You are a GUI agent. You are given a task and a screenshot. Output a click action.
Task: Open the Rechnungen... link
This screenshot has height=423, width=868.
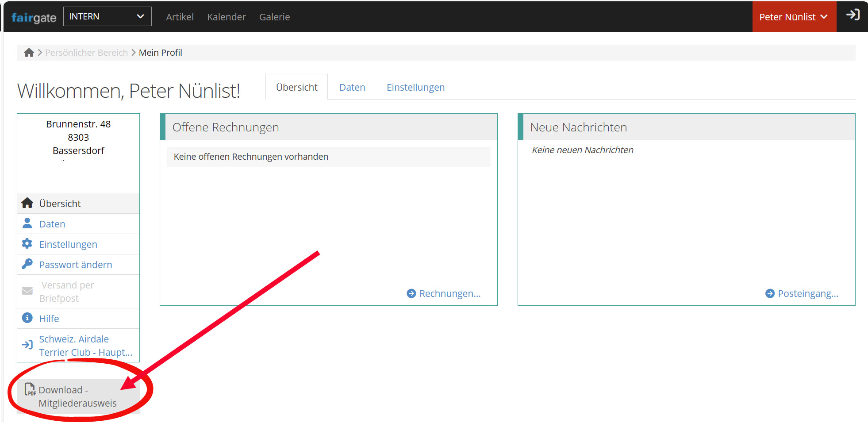pyautogui.click(x=450, y=293)
